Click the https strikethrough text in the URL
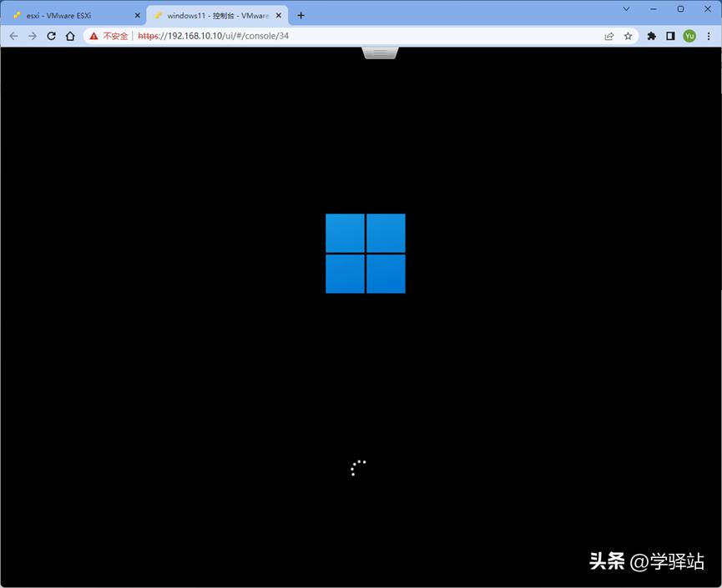 146,36
